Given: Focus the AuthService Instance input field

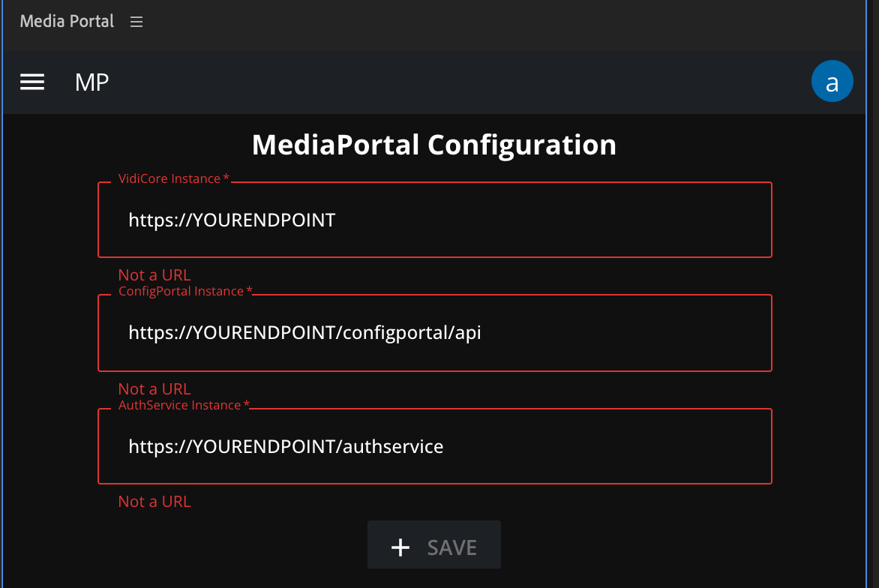Looking at the screenshot, I should click(x=435, y=446).
